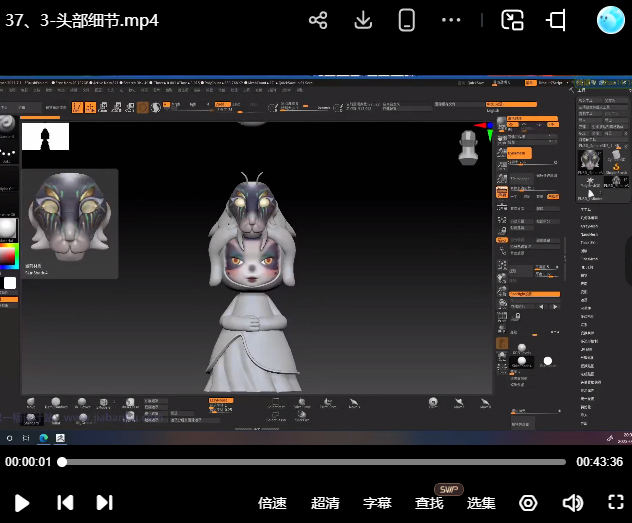Click the circular ring icon next to 选集
The image size is (632, 523).
(528, 503)
